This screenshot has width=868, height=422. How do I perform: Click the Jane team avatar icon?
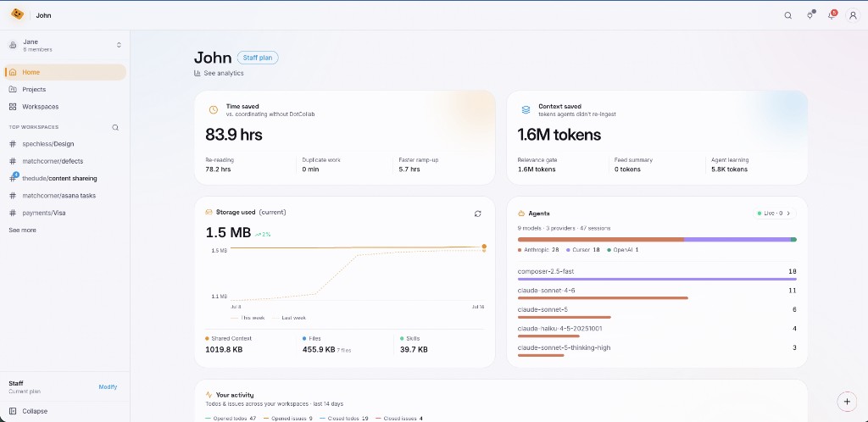[x=13, y=46]
